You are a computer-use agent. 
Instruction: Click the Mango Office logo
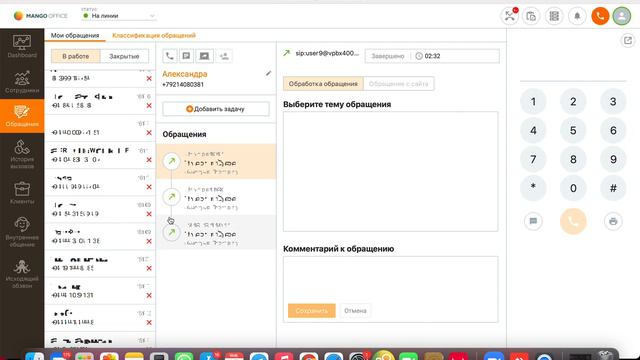[40, 16]
